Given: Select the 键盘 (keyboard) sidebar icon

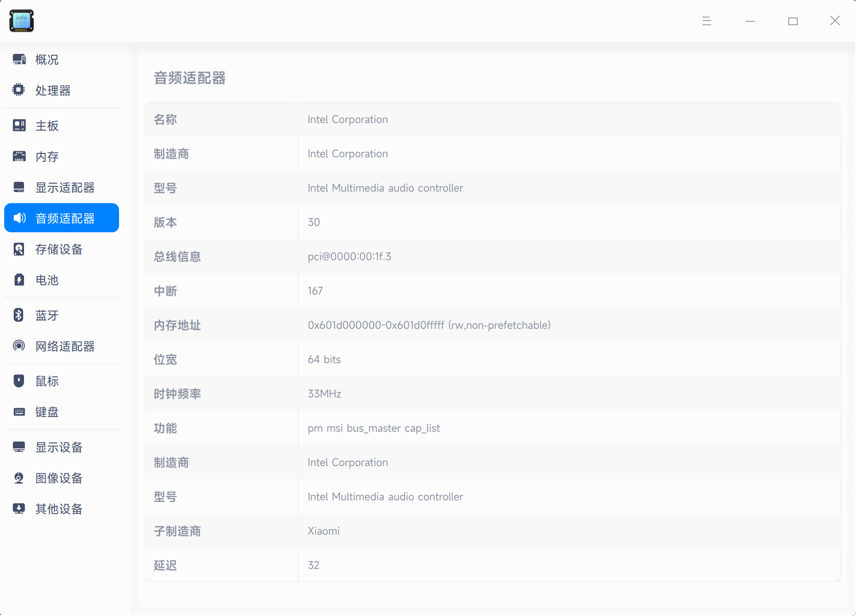Looking at the screenshot, I should pos(19,412).
